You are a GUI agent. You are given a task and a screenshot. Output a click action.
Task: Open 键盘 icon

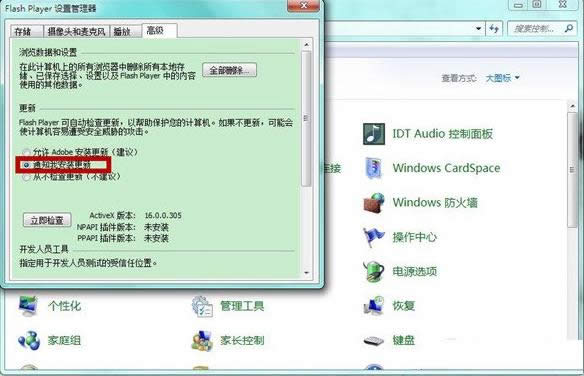coord(374,340)
